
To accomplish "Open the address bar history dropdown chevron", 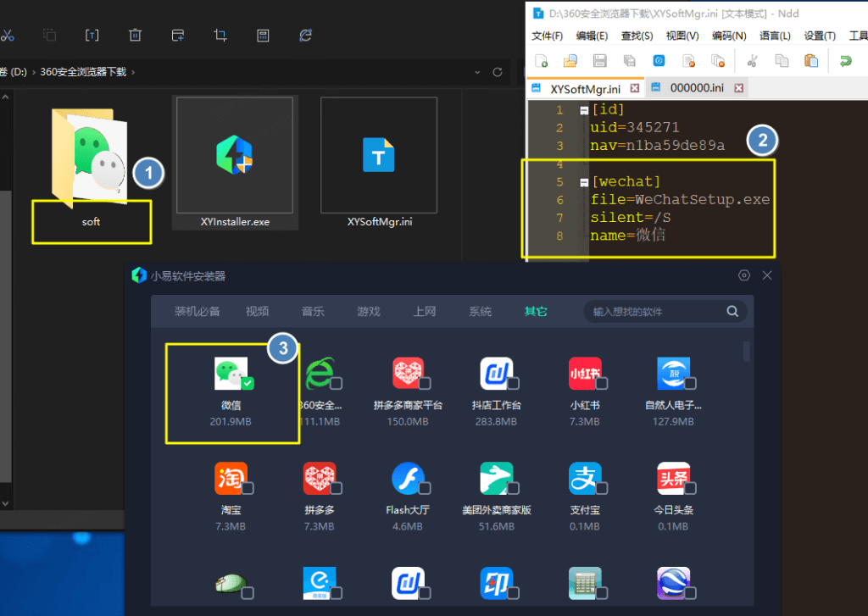I will (x=477, y=72).
